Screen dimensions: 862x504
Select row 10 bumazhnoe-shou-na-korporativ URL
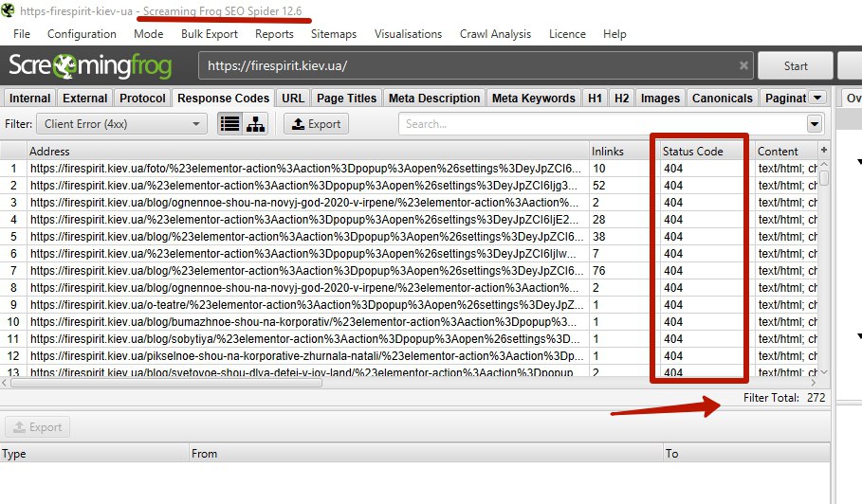click(305, 322)
